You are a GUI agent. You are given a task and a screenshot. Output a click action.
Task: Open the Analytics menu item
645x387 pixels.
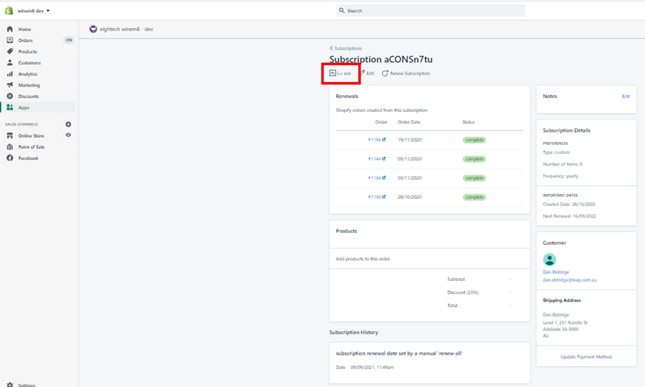[28, 74]
